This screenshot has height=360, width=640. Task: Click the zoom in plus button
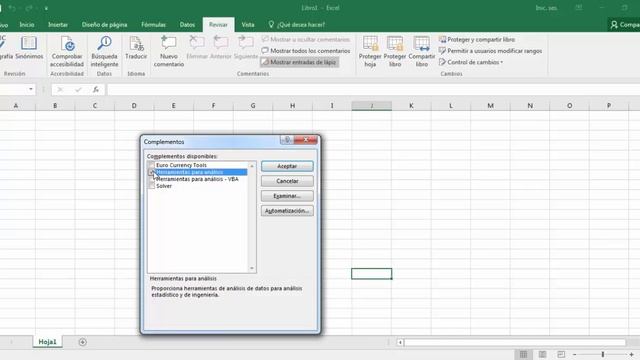[x=631, y=355]
